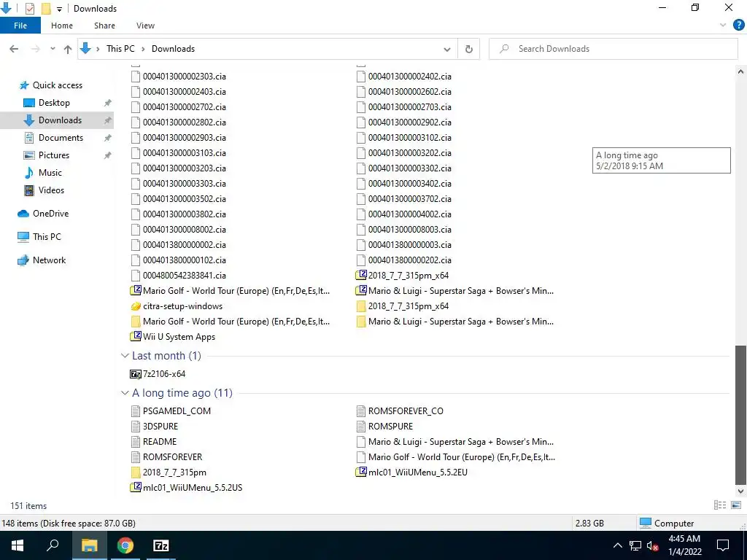747x560 pixels.
Task: Select the 3DSPURE text file
Action: pos(155,426)
